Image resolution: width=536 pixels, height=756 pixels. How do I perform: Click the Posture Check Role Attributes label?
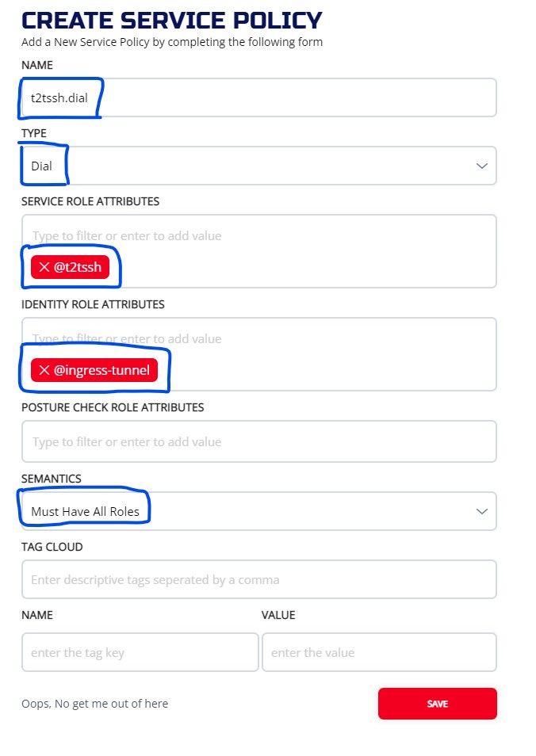113,407
